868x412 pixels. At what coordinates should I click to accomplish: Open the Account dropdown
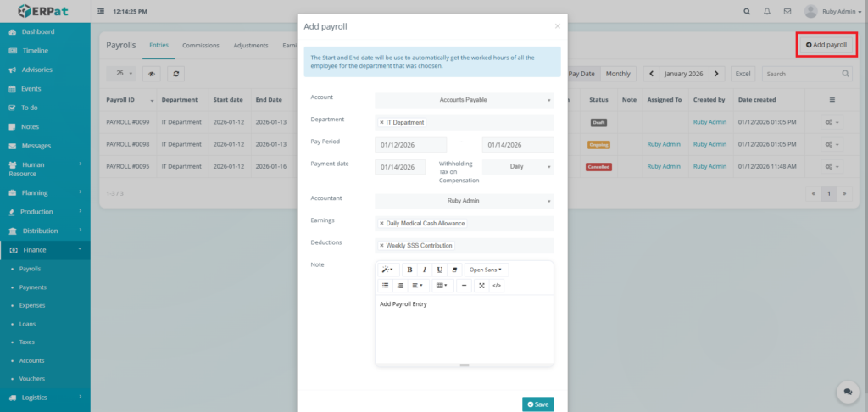click(x=464, y=100)
